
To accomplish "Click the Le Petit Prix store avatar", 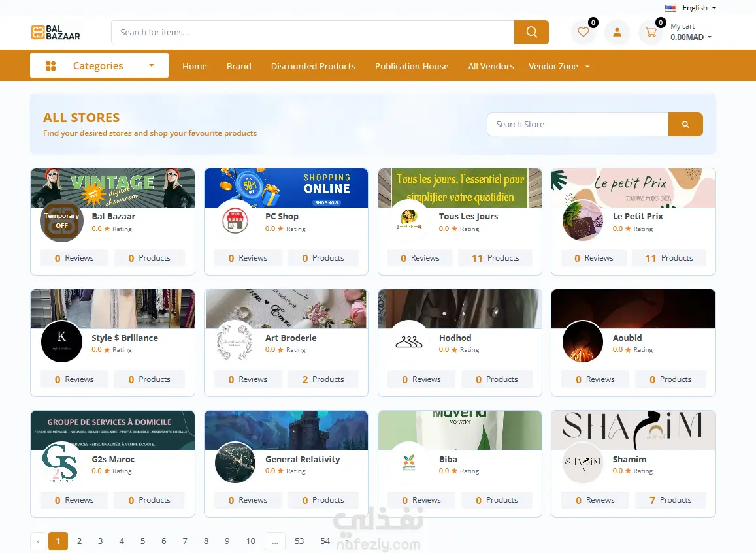I will click(582, 221).
